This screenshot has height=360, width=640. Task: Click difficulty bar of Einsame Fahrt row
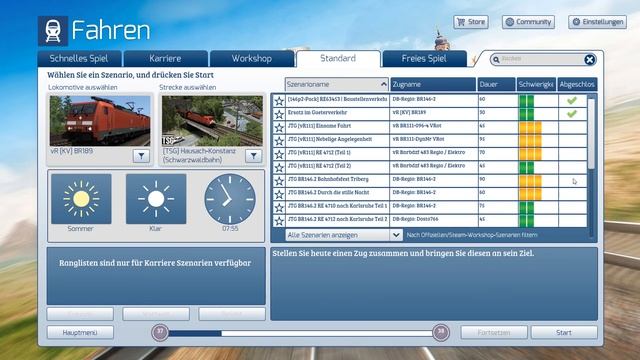530,127
